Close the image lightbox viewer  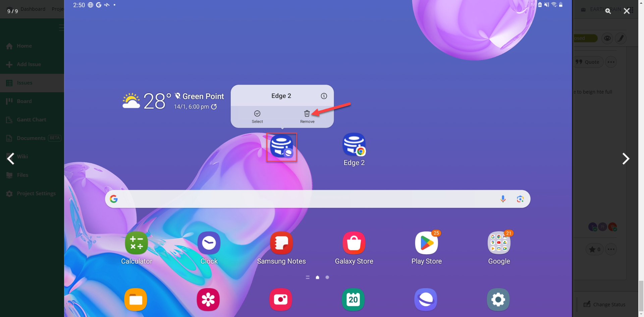coord(627,11)
